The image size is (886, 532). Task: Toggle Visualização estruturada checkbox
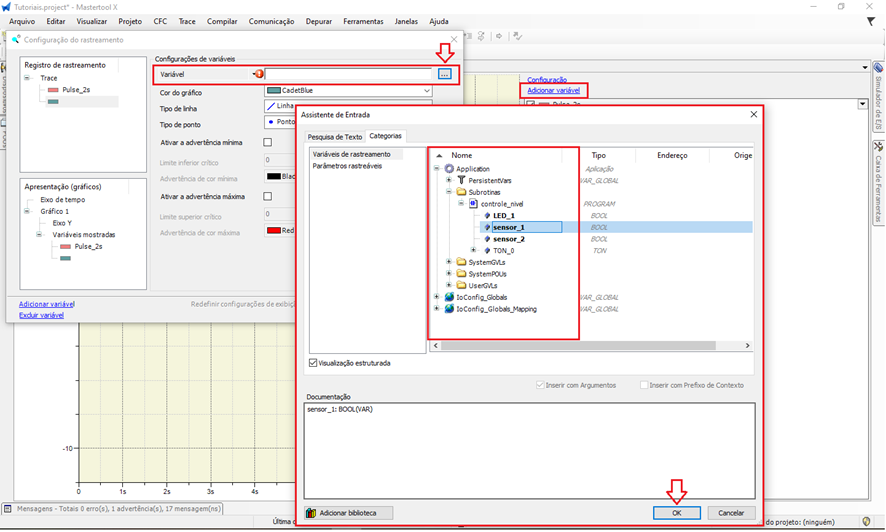[x=314, y=363]
